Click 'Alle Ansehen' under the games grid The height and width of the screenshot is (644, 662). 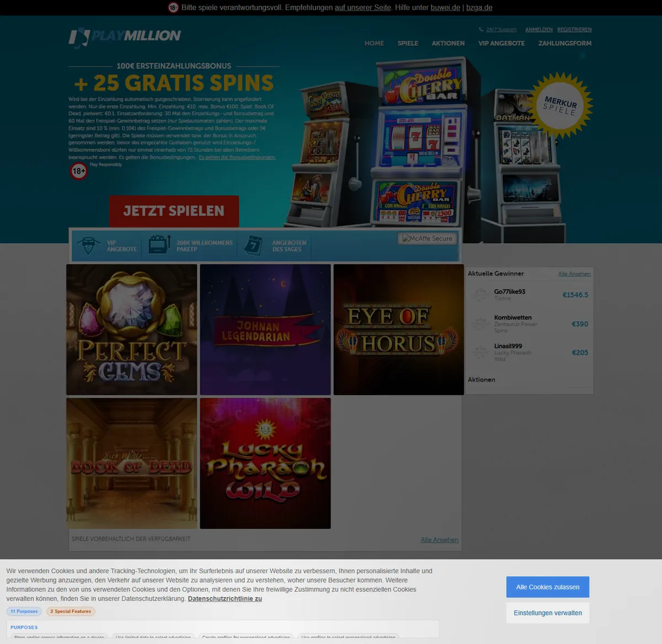[440, 540]
